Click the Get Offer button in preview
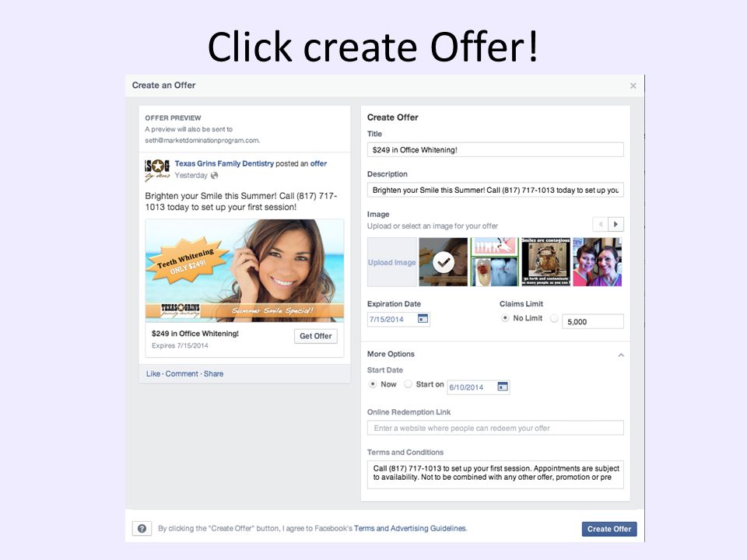 (x=316, y=336)
